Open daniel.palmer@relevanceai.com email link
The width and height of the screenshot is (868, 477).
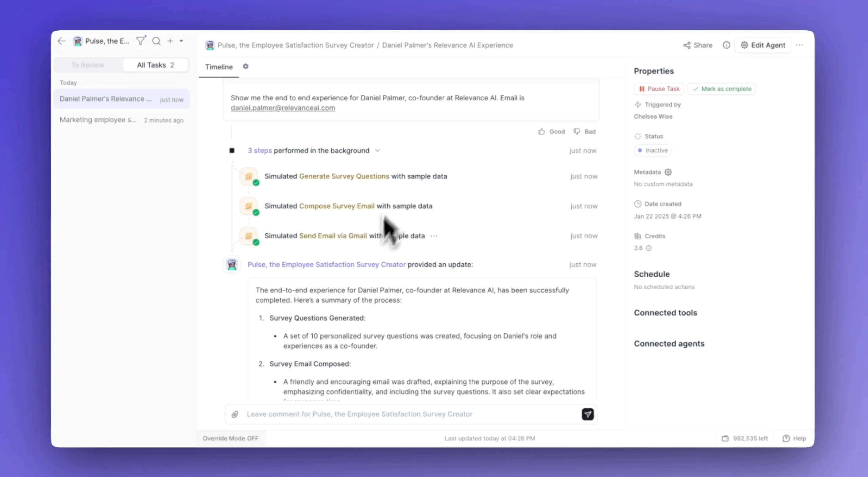click(x=283, y=108)
